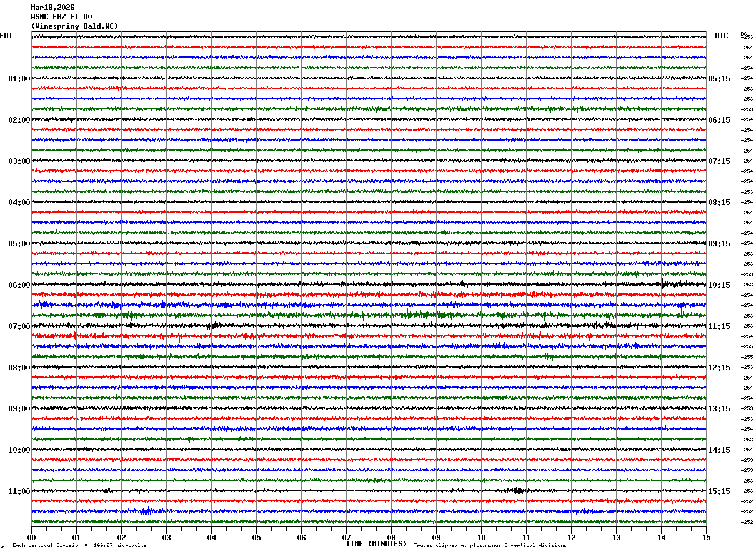
Task: Click the EDT timezone header label
Action: (6, 36)
